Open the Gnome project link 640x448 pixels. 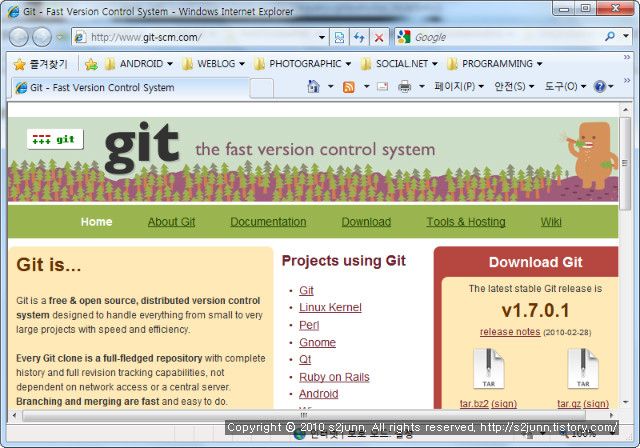click(317, 342)
